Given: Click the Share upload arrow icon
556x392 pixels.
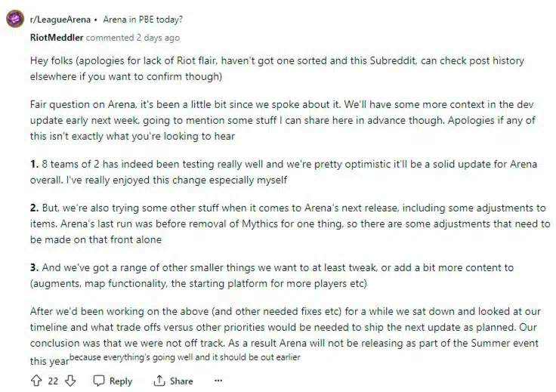Looking at the screenshot, I should coord(159,381).
